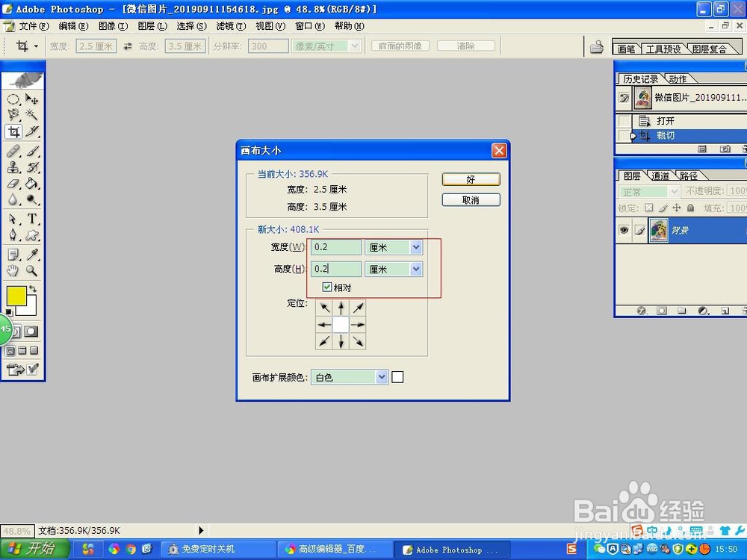This screenshot has width=747, height=560.
Task: Select the History Brush tool
Action: click(x=31, y=167)
